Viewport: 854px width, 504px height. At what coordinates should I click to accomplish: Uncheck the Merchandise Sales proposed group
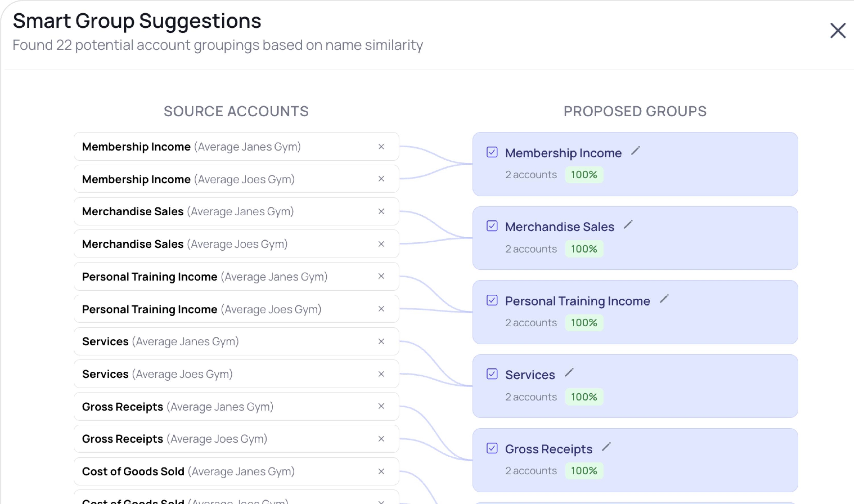492,226
